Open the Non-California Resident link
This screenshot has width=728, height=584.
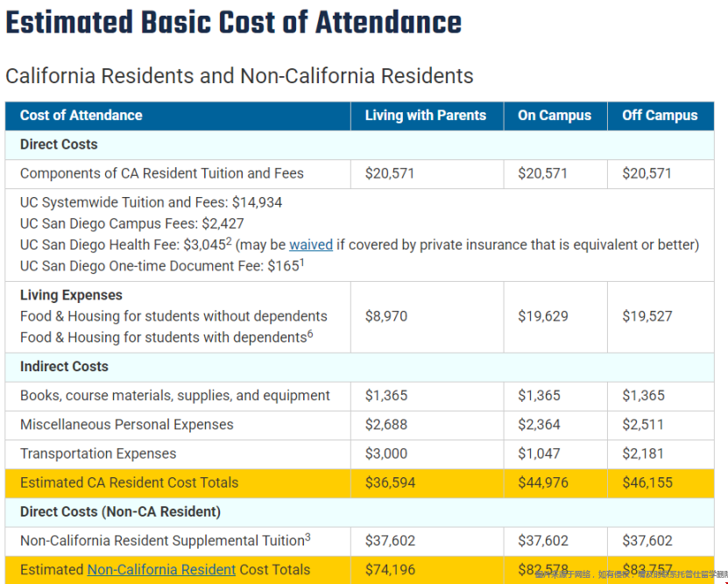click(x=161, y=569)
